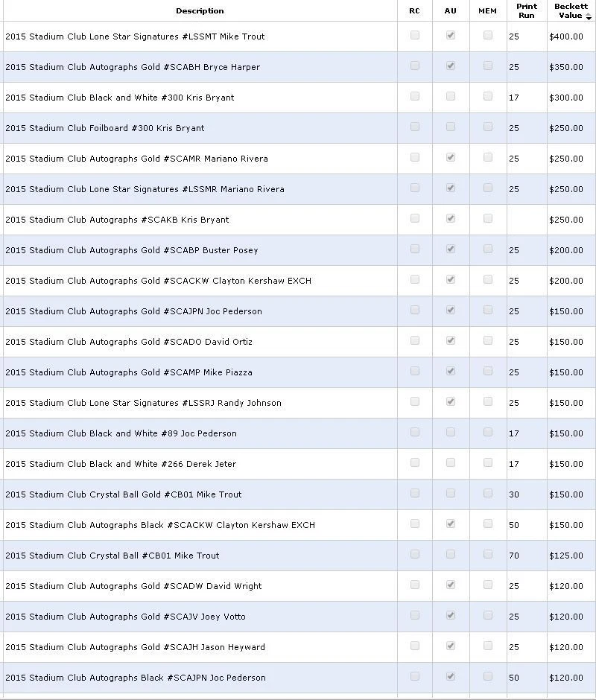
Task: Open David Wright Autographs Gold entry
Action: point(133,586)
